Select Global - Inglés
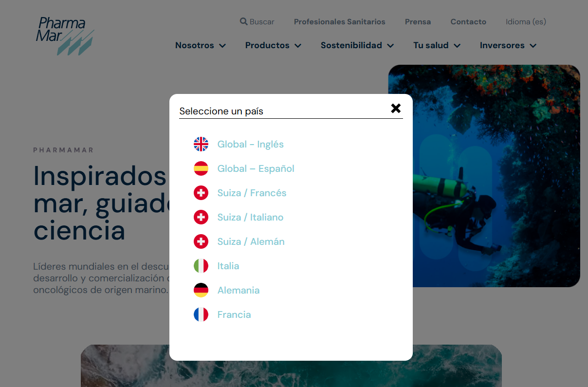588x387 pixels. click(251, 144)
